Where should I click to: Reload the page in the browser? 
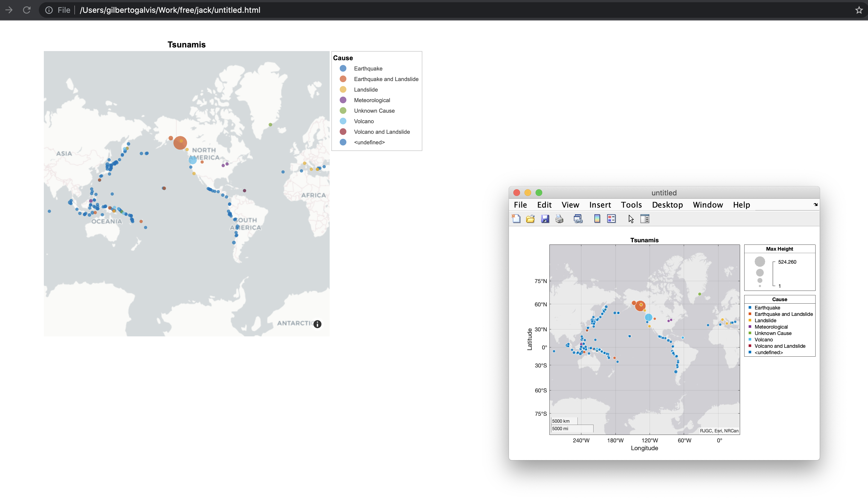27,10
